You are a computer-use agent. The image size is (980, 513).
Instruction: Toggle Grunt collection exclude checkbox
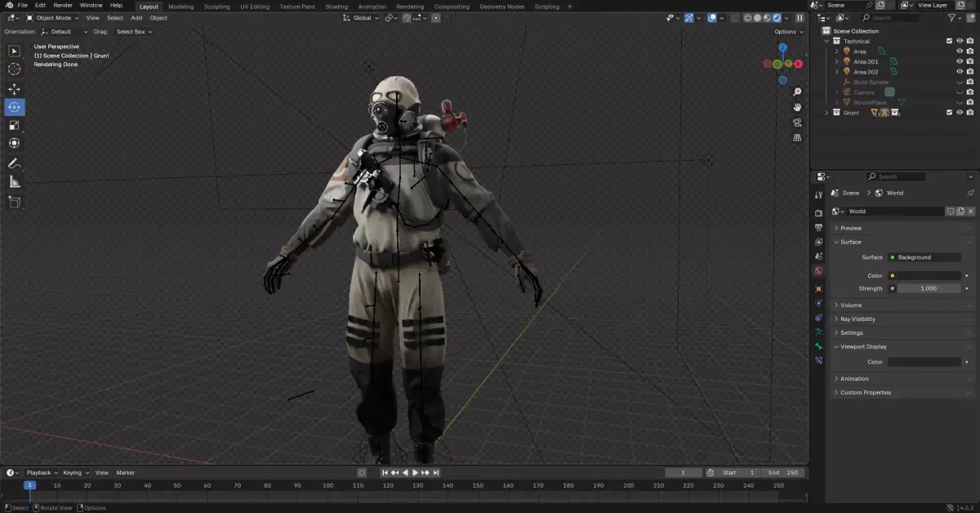(949, 113)
